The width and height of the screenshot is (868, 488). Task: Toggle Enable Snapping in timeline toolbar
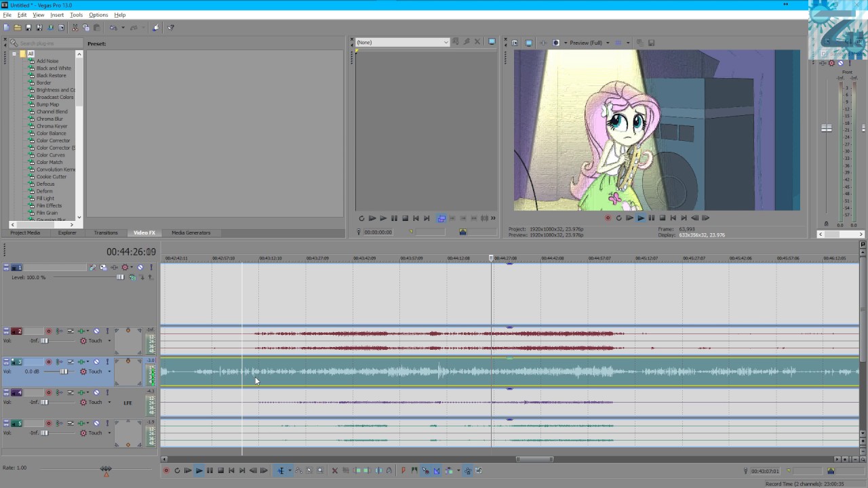426,470
